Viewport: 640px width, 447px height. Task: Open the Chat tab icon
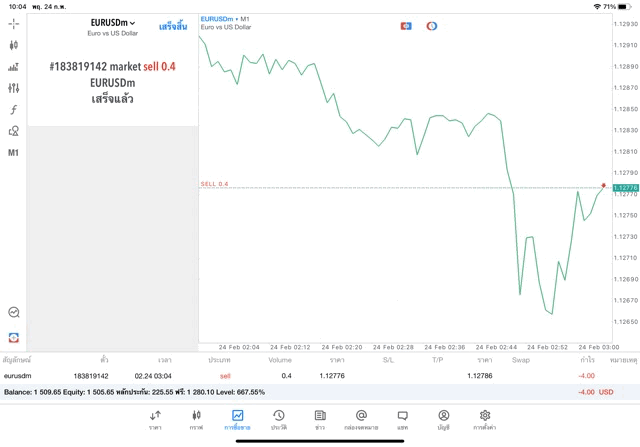[402, 419]
